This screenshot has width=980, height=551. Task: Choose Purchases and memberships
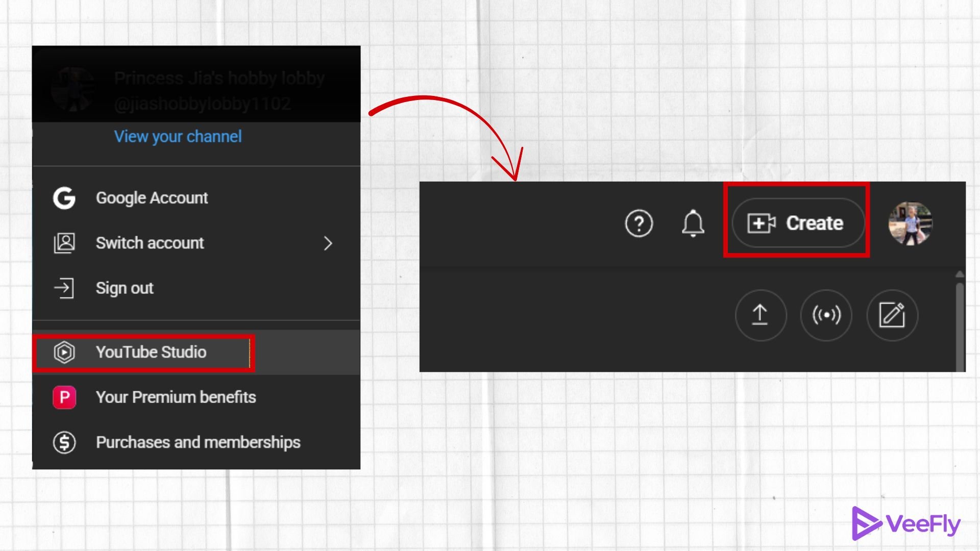(x=198, y=442)
